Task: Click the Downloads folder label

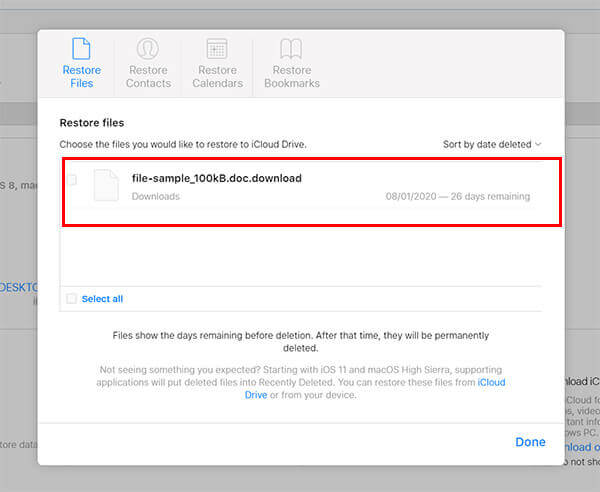Action: [x=156, y=196]
